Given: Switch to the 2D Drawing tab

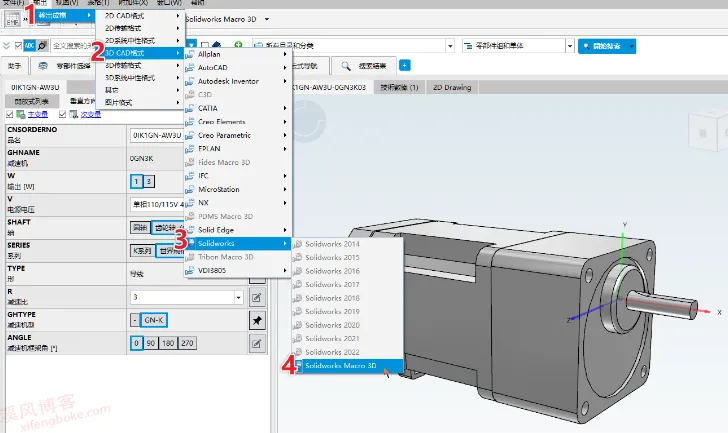Looking at the screenshot, I should tap(452, 87).
